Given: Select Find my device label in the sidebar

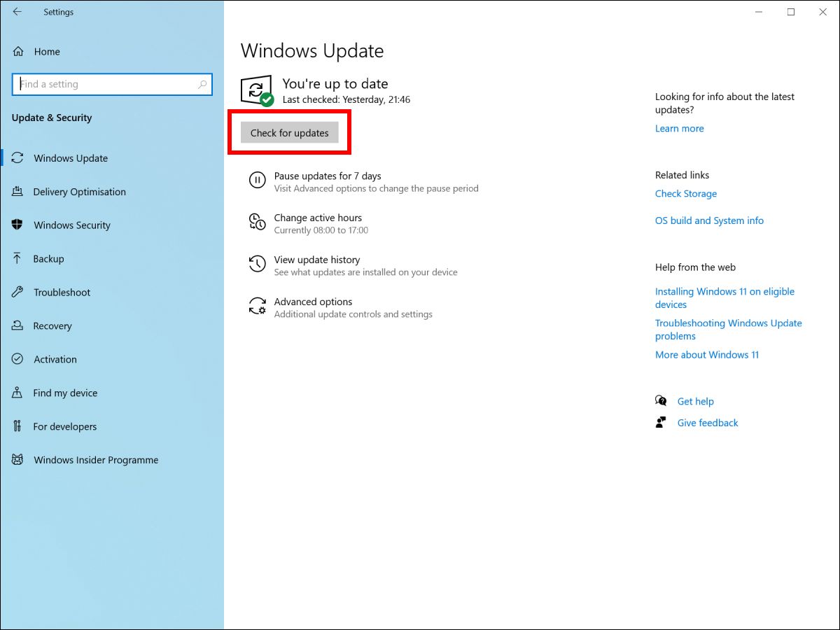Looking at the screenshot, I should click(x=65, y=393).
